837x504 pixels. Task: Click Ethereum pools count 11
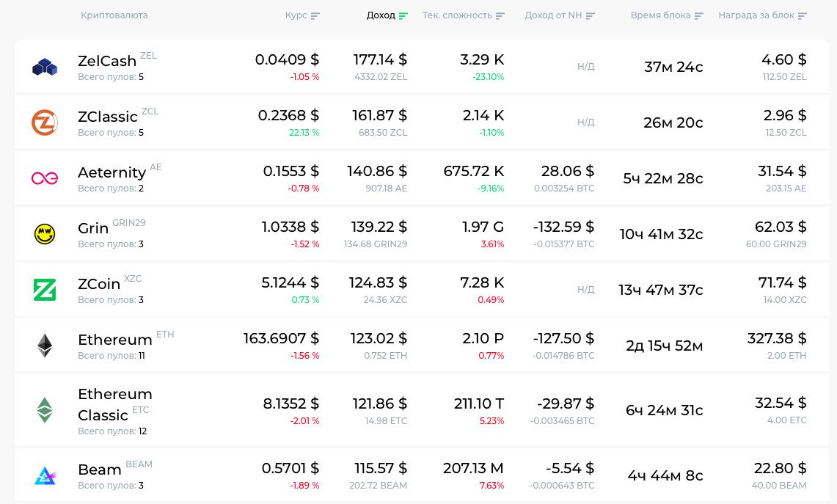click(142, 356)
